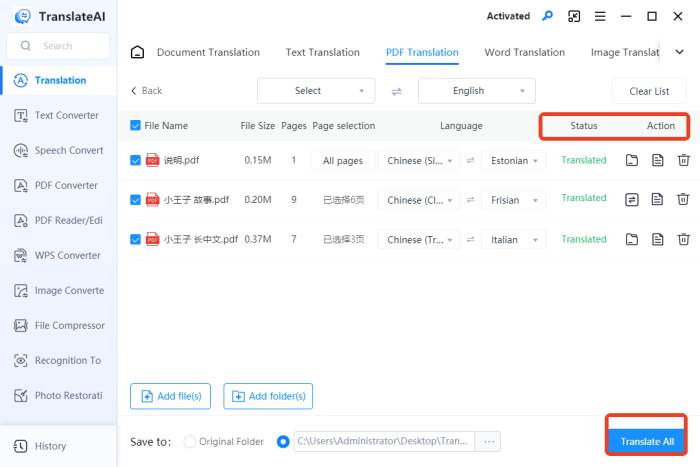Open Chinese (Si... source dropdown

419,161
